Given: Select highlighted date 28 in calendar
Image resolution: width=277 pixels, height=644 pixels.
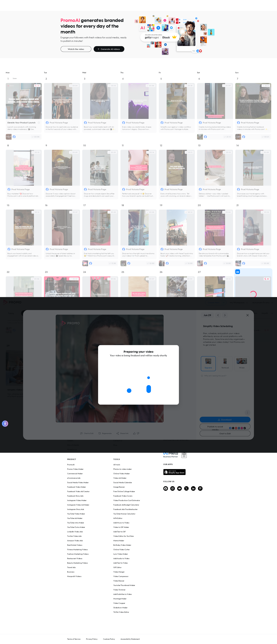Looking at the screenshot, I should [x=237, y=272].
